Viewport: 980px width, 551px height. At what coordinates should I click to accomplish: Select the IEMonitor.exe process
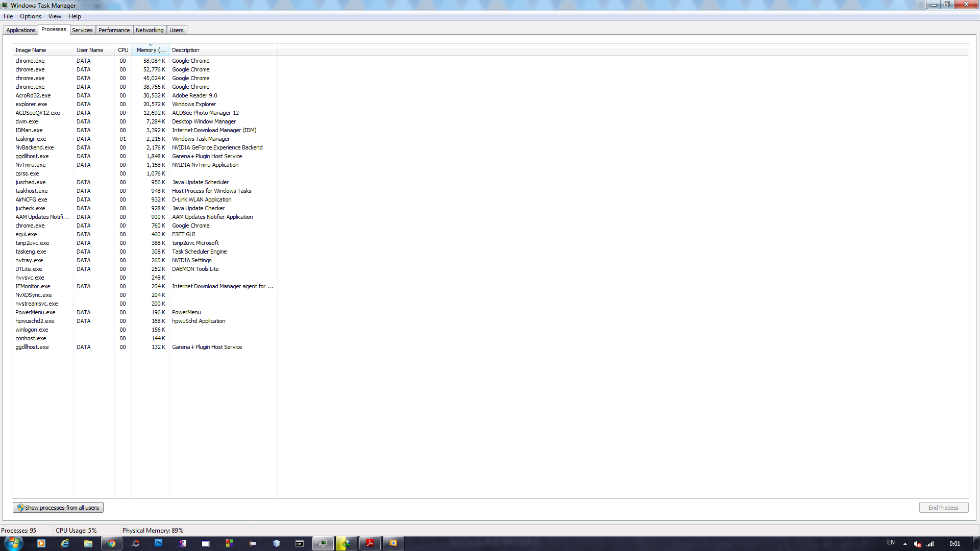144,286
